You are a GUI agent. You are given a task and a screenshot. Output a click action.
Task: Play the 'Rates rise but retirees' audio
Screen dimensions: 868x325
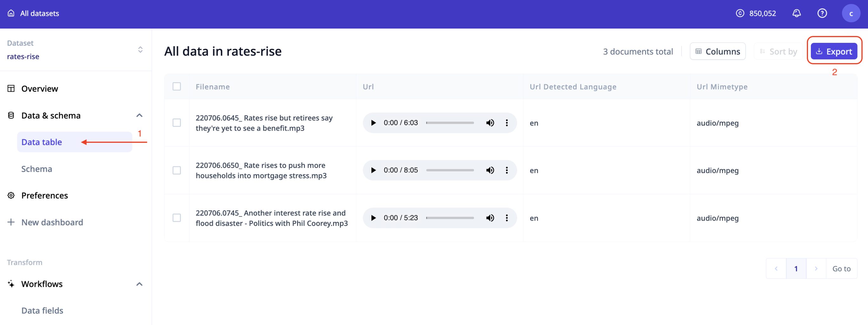tap(373, 123)
